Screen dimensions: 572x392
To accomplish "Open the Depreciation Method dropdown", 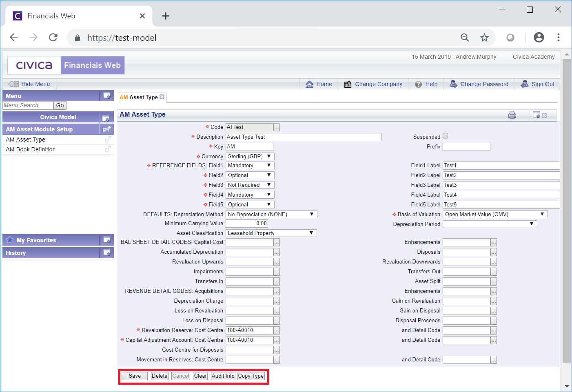I will point(271,214).
